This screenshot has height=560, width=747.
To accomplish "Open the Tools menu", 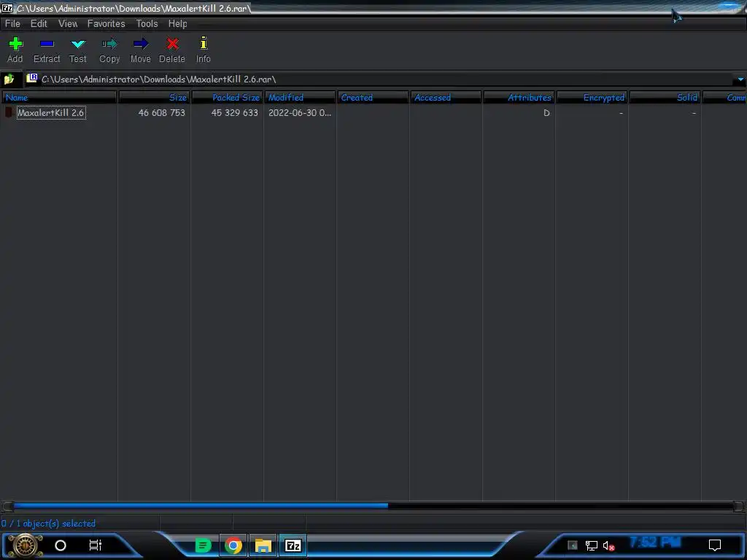I will click(x=147, y=23).
